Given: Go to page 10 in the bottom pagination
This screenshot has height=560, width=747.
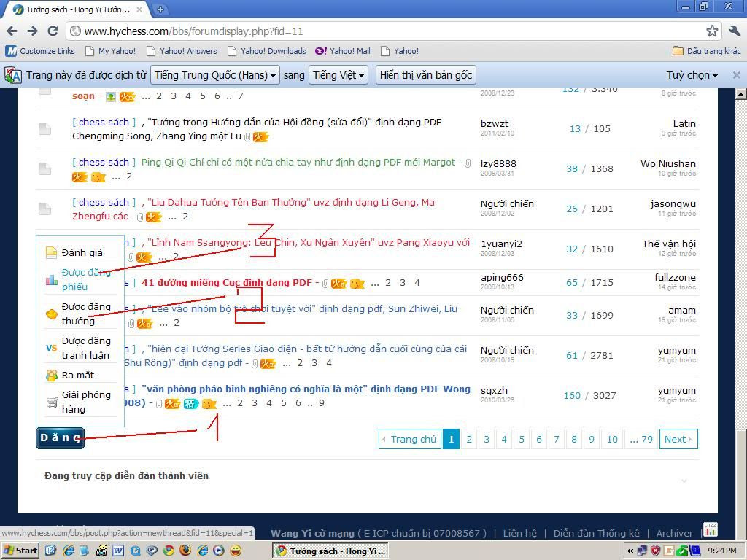Looking at the screenshot, I should [x=612, y=439].
